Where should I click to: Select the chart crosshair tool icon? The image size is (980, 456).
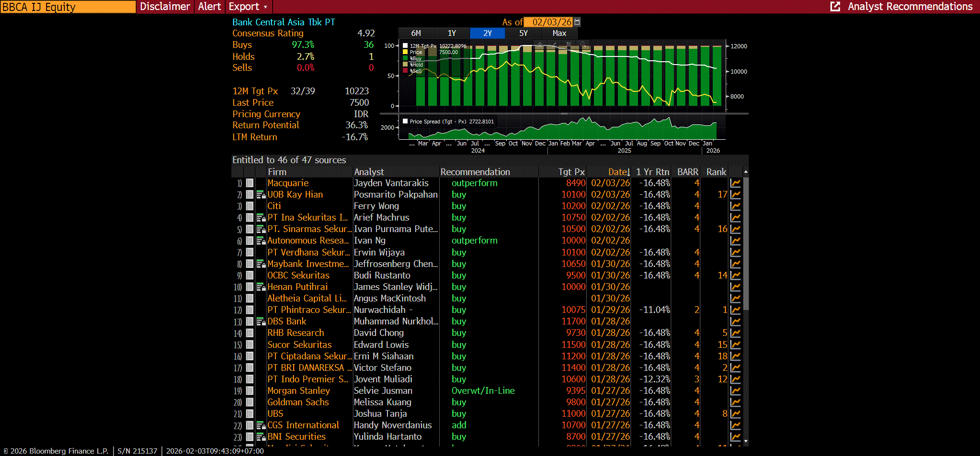point(540,44)
